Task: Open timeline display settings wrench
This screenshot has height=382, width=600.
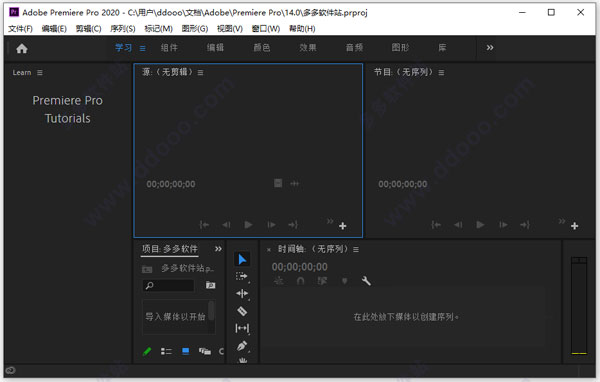Action: 366,281
